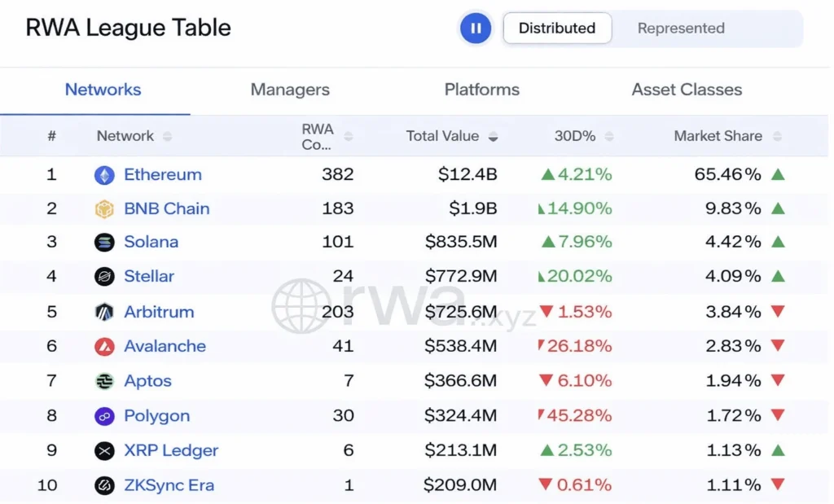Pause the league table auto-rotation

pyautogui.click(x=476, y=28)
